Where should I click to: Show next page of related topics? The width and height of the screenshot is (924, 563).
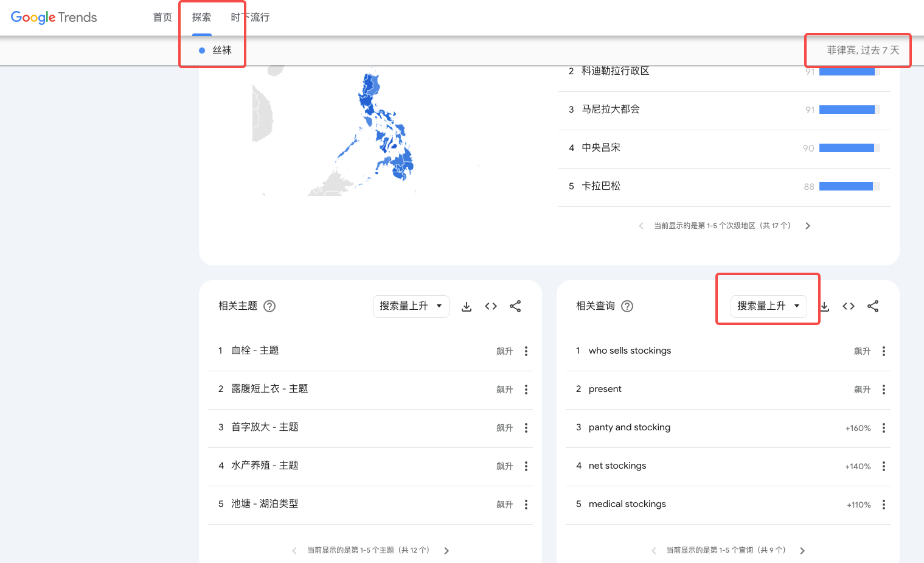tap(446, 551)
